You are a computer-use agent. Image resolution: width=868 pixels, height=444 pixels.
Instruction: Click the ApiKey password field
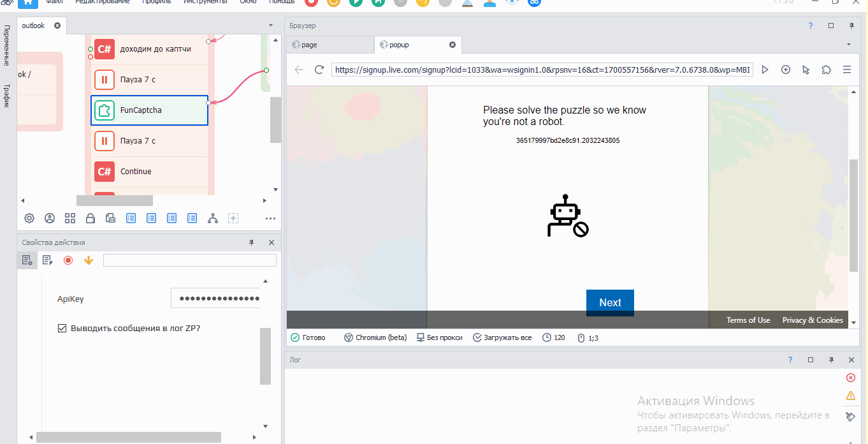click(x=215, y=298)
